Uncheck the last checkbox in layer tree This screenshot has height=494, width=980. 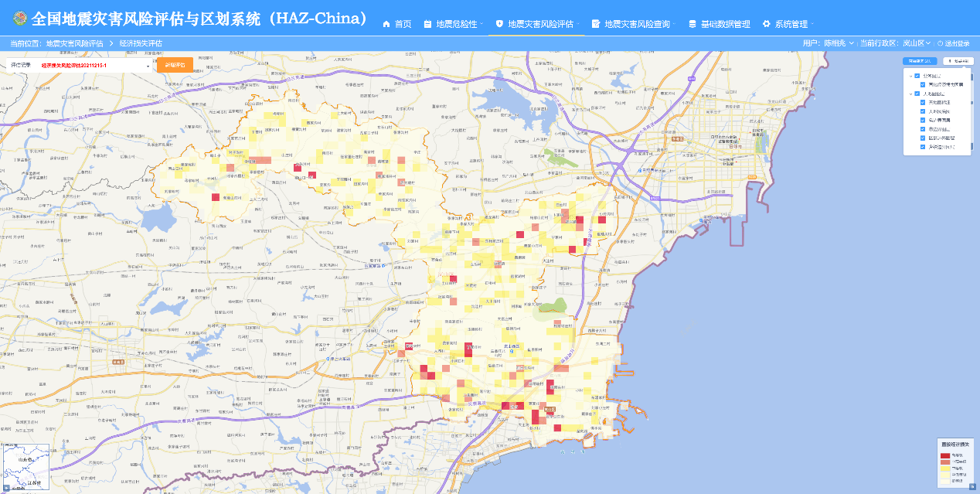[922, 146]
